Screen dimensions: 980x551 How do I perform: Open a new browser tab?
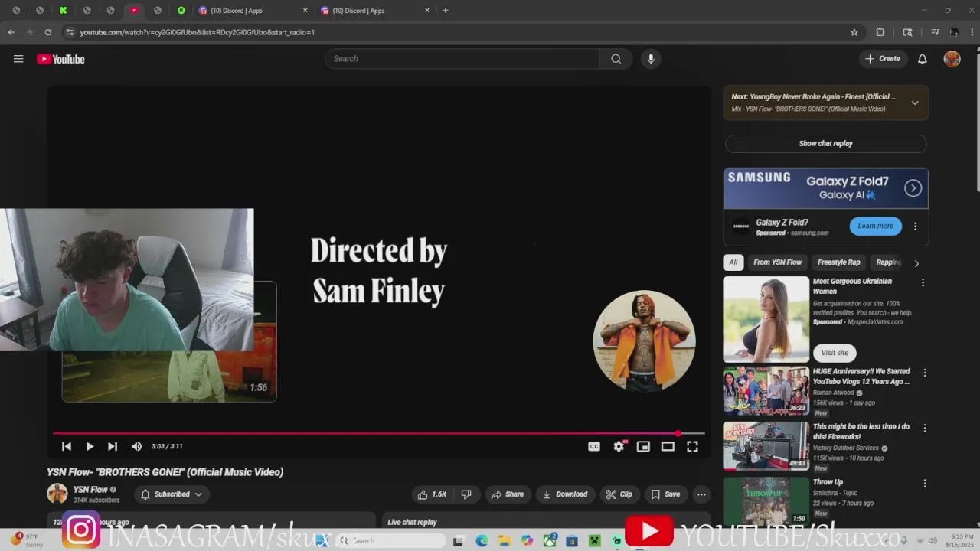point(446,11)
